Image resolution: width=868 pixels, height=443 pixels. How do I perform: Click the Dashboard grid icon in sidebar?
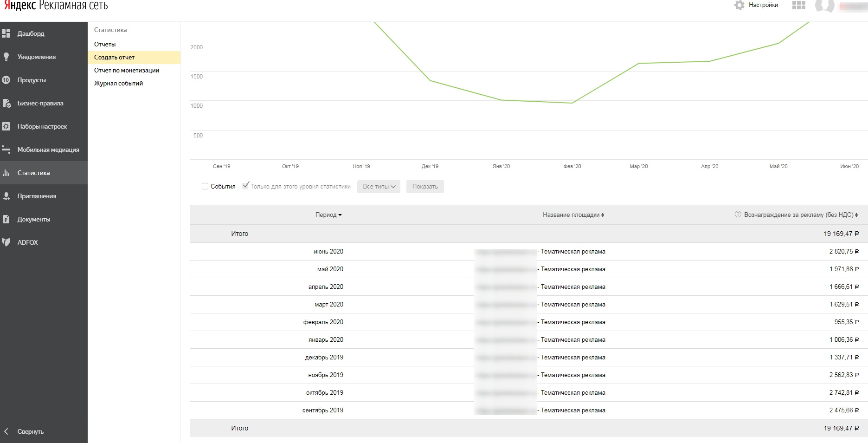coord(6,33)
